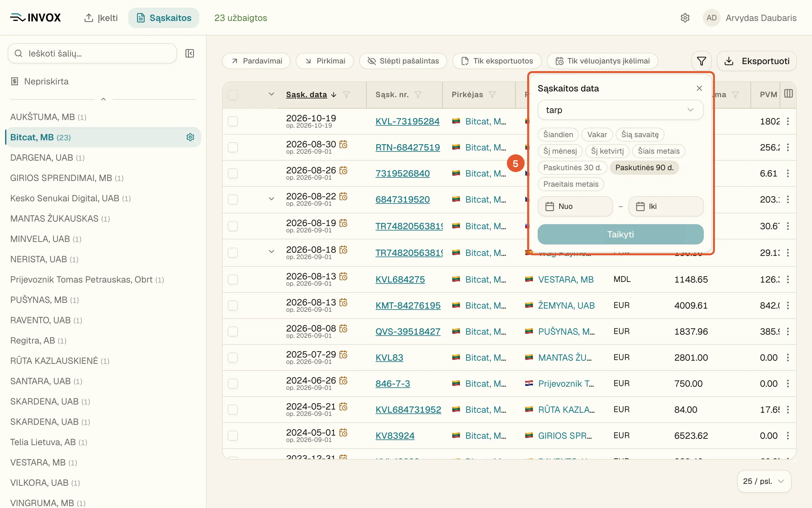Select checkbox for invoice RTN-68427519

click(x=233, y=147)
